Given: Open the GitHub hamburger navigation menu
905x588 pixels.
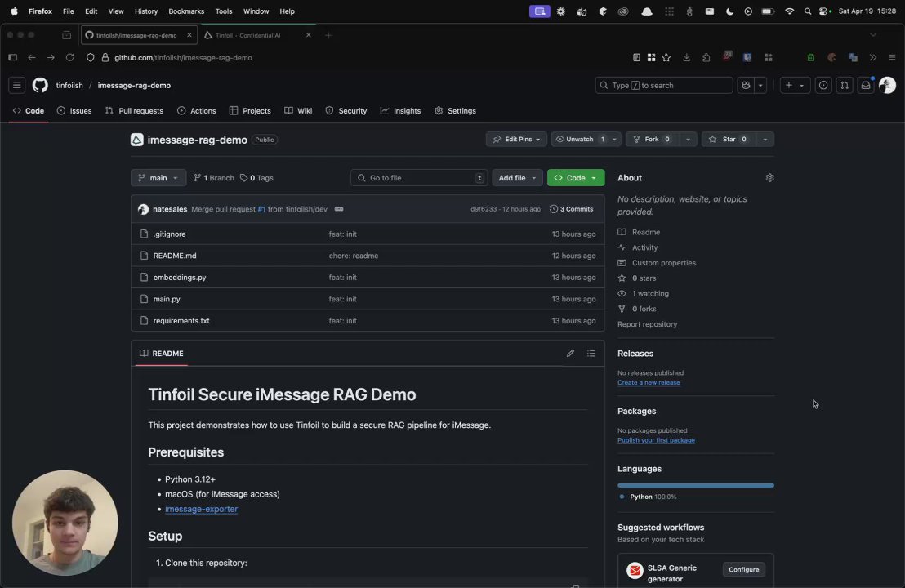Looking at the screenshot, I should point(16,86).
